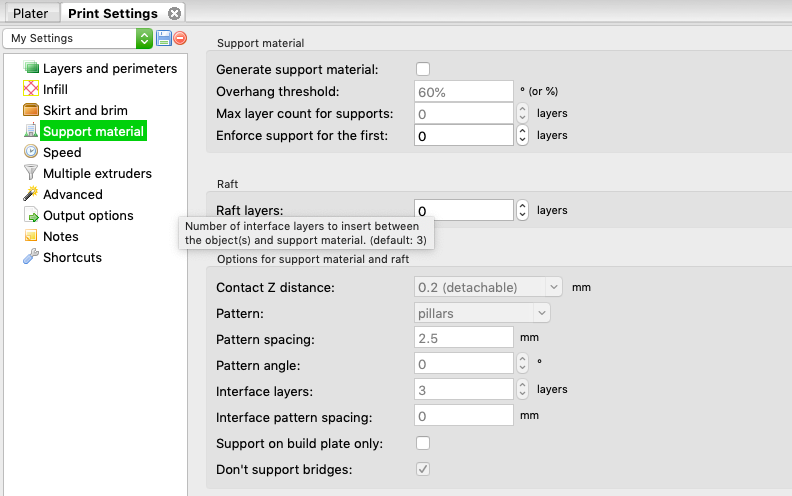Click the save preset floppy disk icon
Viewport: 792px width, 496px height.
tap(164, 38)
